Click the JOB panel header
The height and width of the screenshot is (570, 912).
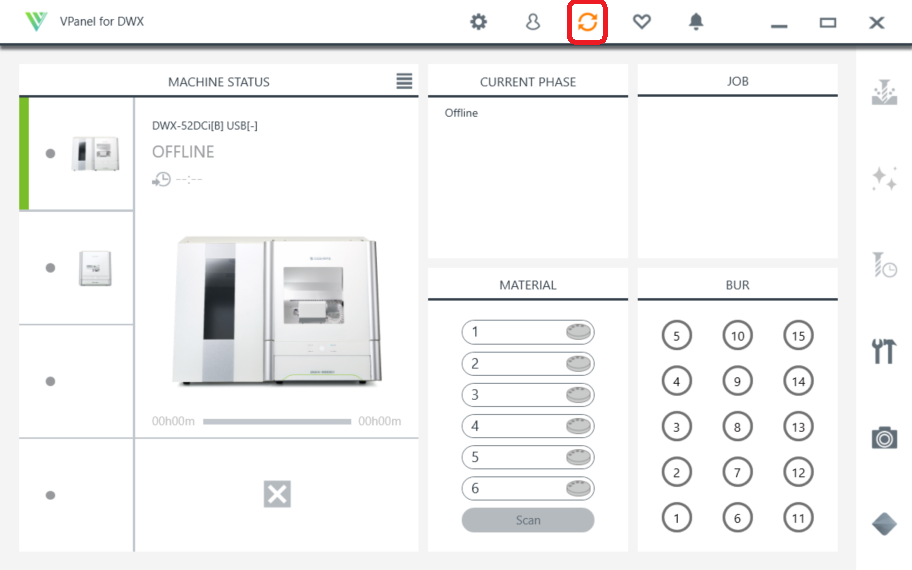pyautogui.click(x=738, y=81)
